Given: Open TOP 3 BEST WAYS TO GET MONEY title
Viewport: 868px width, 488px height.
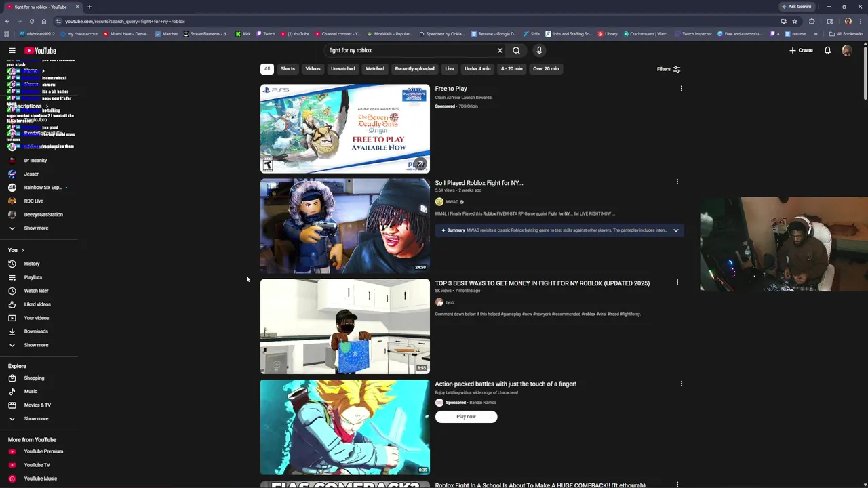Looking at the screenshot, I should 542,283.
